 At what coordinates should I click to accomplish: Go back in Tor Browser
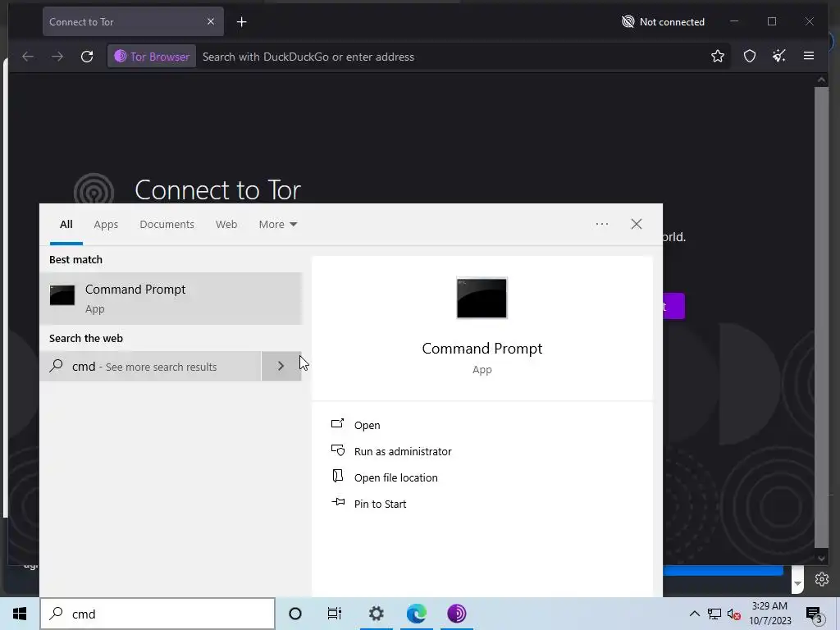pos(28,57)
